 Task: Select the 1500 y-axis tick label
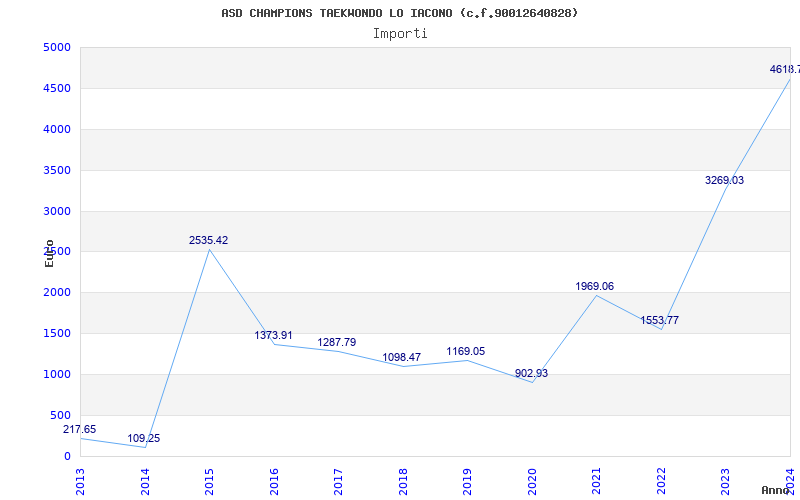point(57,334)
